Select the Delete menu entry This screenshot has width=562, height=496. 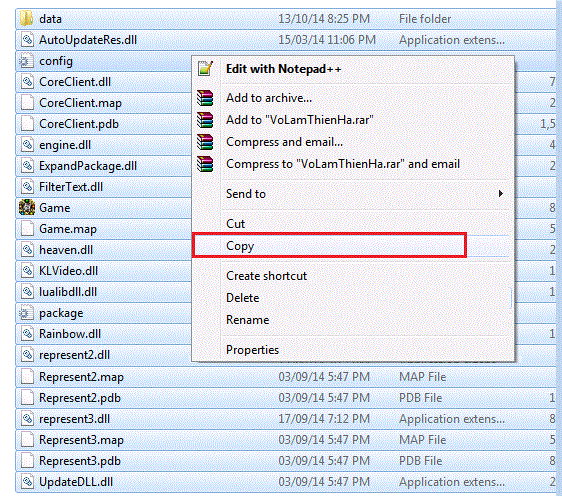click(243, 298)
